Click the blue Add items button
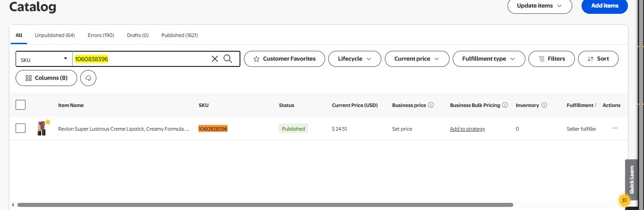644x210 pixels. click(x=605, y=6)
